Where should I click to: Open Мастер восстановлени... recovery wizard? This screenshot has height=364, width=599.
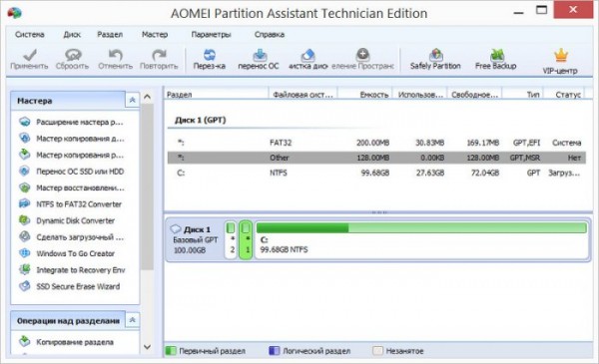80,187
